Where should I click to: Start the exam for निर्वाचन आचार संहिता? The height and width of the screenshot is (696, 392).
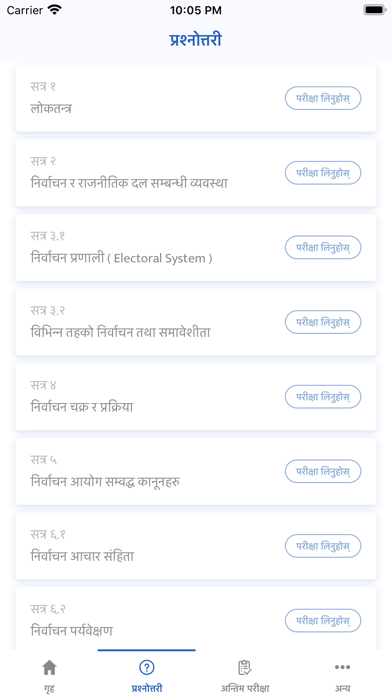tap(323, 546)
